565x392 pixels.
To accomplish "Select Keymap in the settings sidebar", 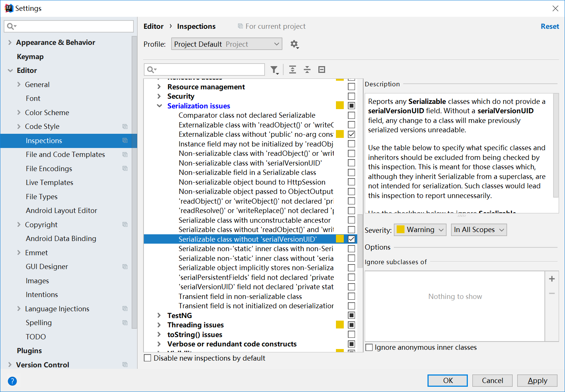I will [x=30, y=57].
